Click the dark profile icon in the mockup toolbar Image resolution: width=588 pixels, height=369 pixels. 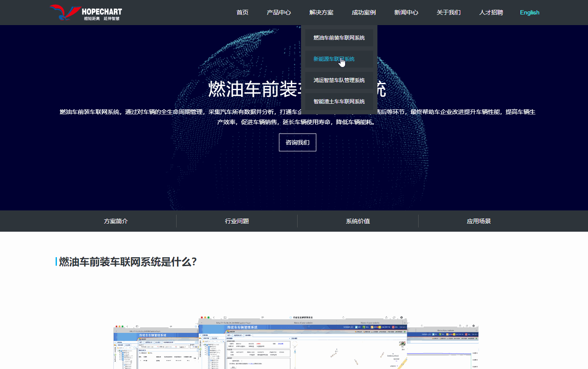click(x=402, y=317)
